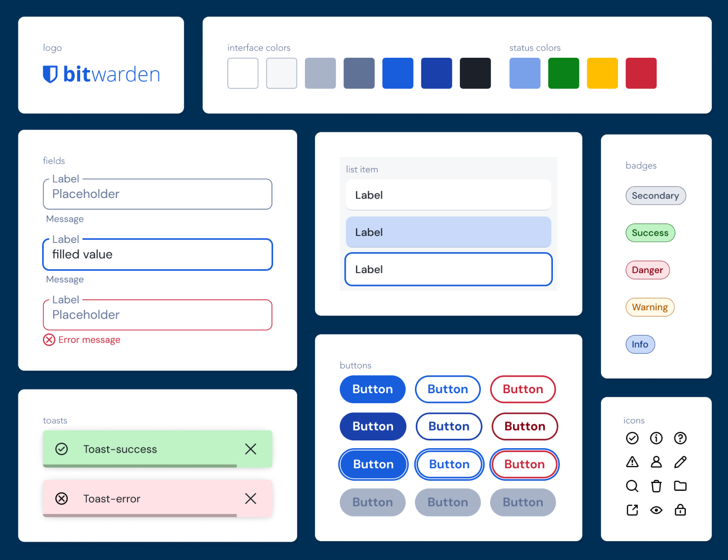Click the dark maroon outlined Button
This screenshot has height=560, width=728.
click(x=525, y=426)
